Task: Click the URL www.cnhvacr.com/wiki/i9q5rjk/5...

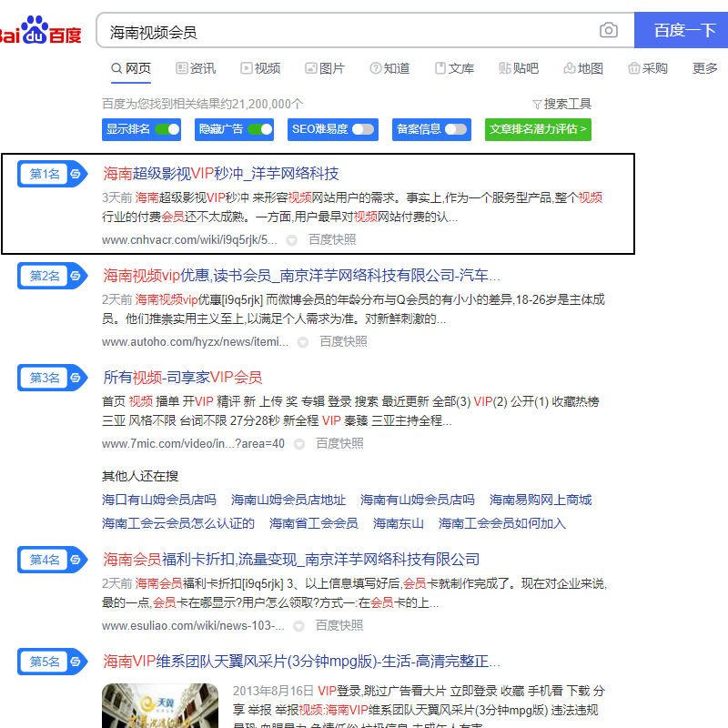Action: [x=189, y=239]
